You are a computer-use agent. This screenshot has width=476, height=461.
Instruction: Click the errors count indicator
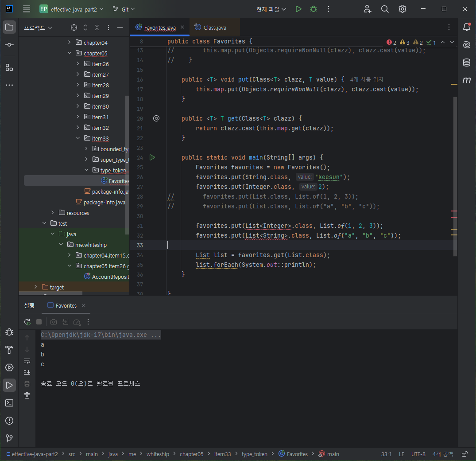(x=391, y=43)
